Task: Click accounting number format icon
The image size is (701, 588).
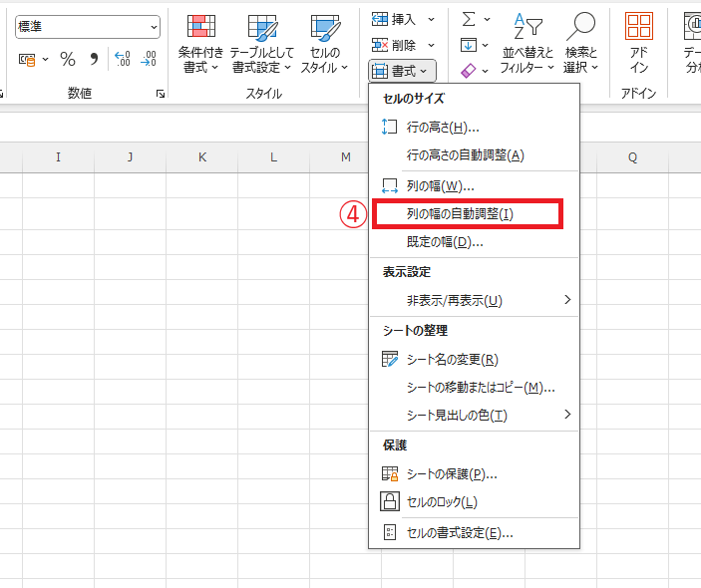Action: click(x=27, y=59)
